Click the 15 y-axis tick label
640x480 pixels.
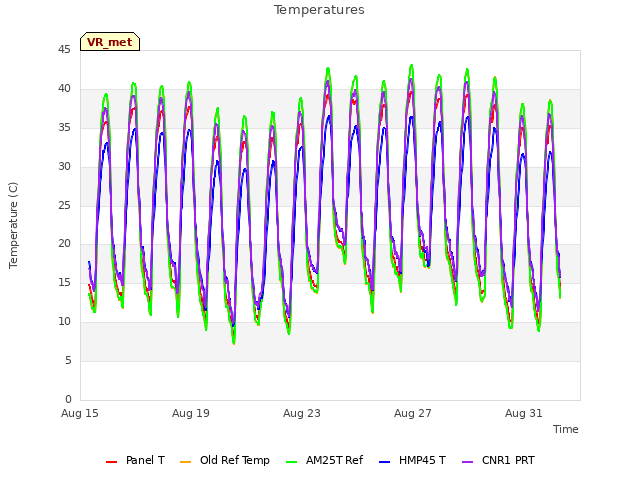[64, 282]
